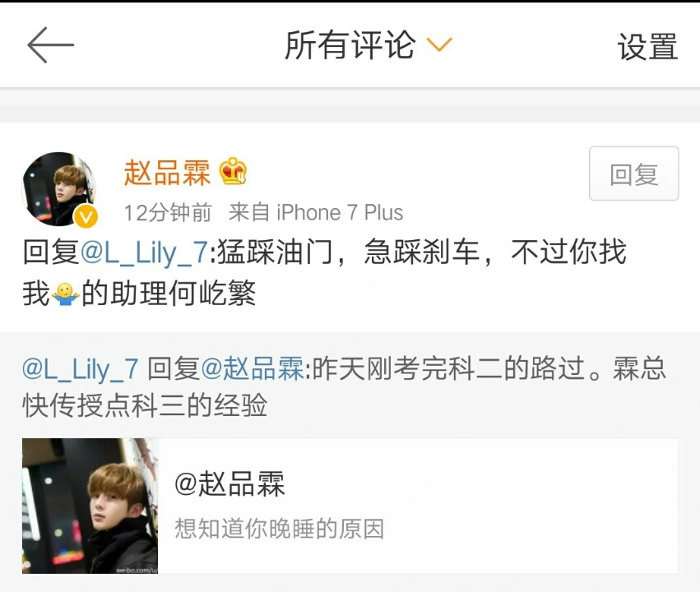Open the orange 赵品霖 username link

pyautogui.click(x=168, y=173)
